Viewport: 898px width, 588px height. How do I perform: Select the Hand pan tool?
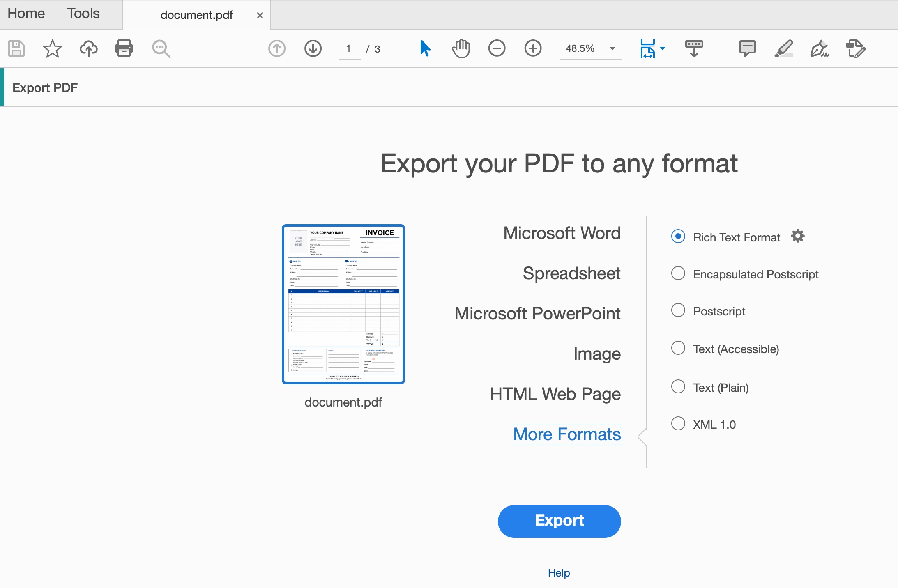(461, 48)
